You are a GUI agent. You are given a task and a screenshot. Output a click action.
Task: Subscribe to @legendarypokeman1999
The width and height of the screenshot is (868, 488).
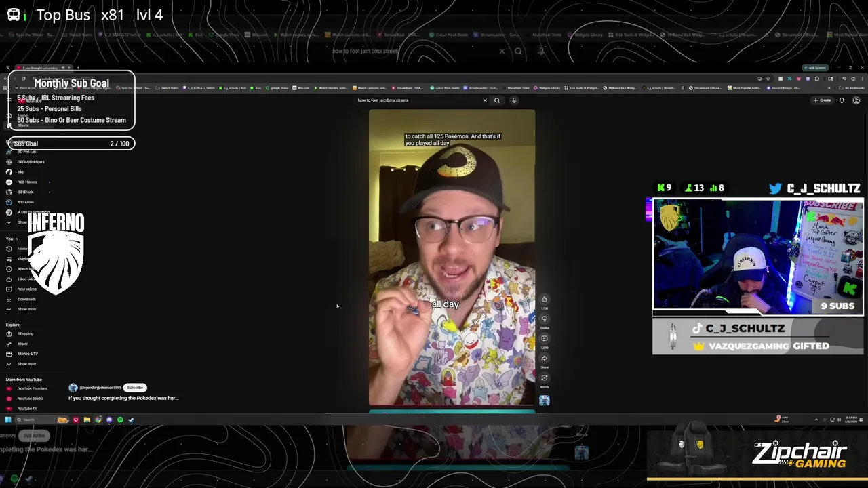[135, 388]
